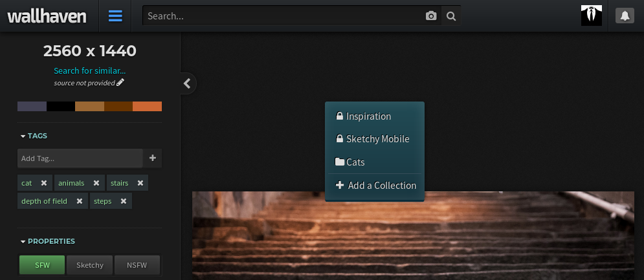Open the stairs tag link
Viewport: 644px width, 280px height.
point(120,183)
